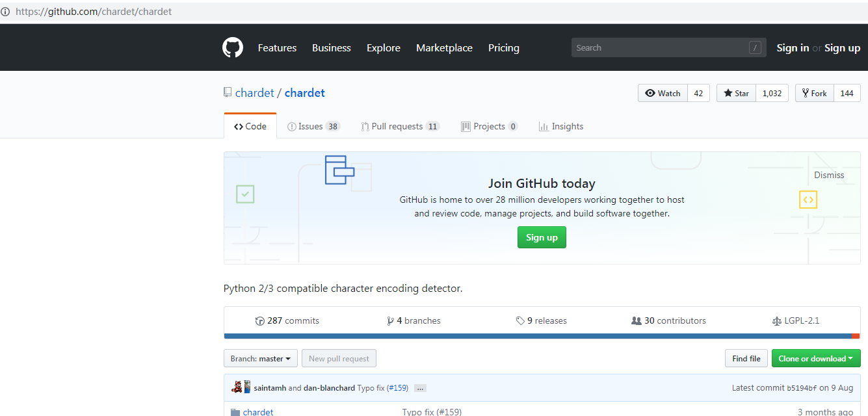
Task: Click the contributors people icon
Action: 637,321
